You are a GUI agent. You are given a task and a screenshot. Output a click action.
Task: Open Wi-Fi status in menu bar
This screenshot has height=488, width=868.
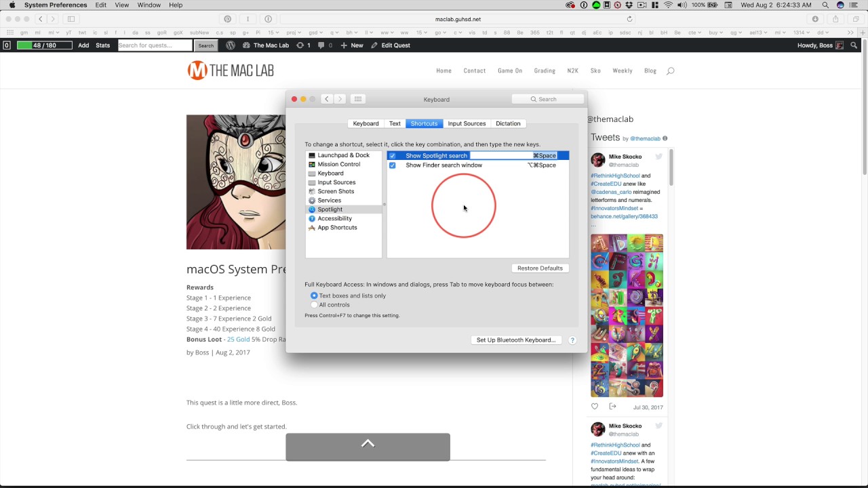click(x=669, y=5)
